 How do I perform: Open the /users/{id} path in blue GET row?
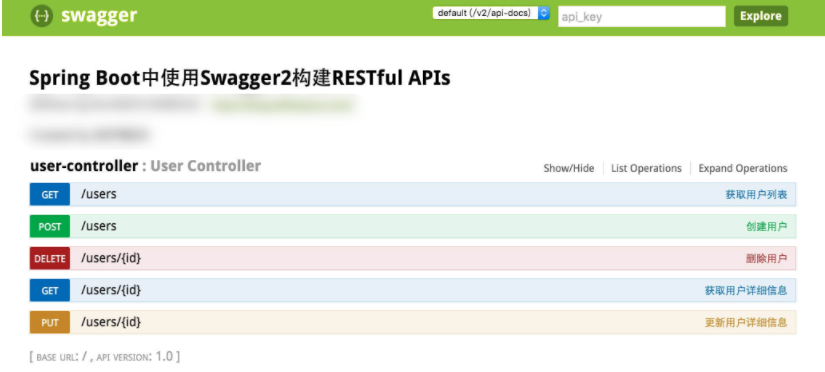(x=111, y=290)
